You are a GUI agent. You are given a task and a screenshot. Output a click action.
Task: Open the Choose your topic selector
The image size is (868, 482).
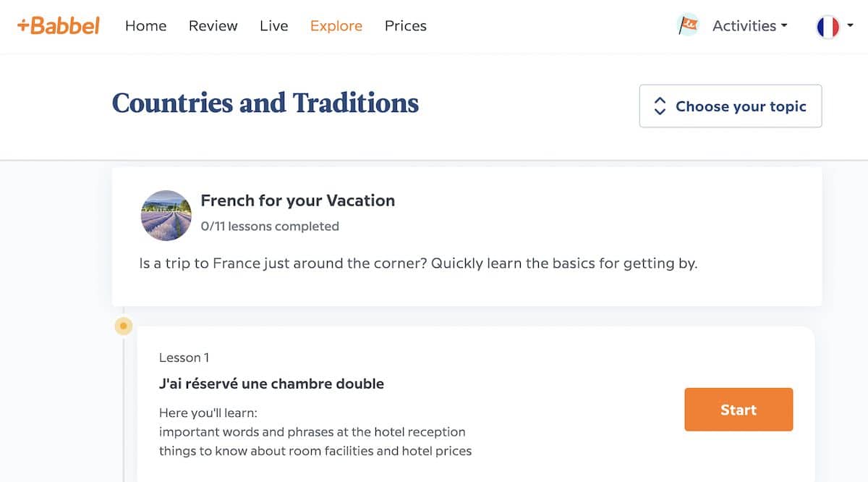tap(731, 106)
